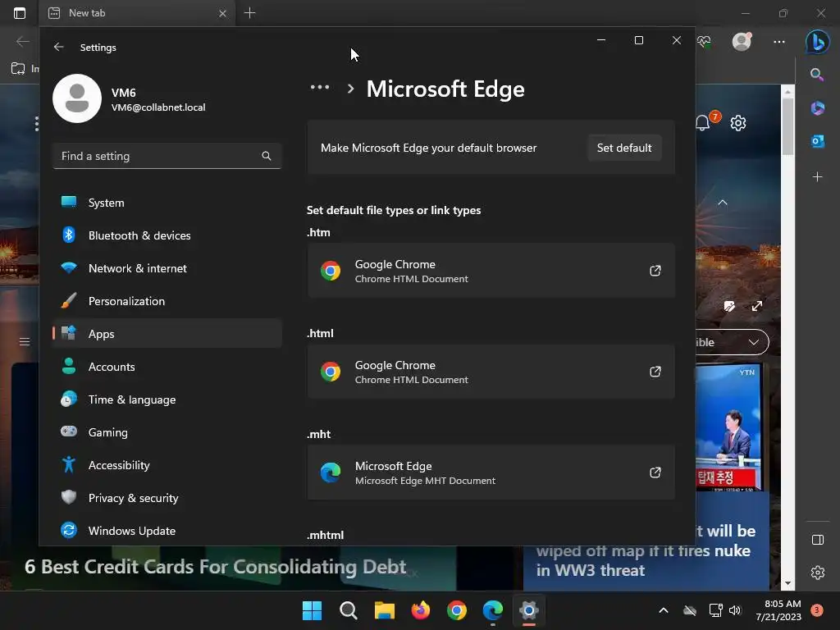Open the notifications bell on new tab page
840x630 pixels.
(x=703, y=123)
